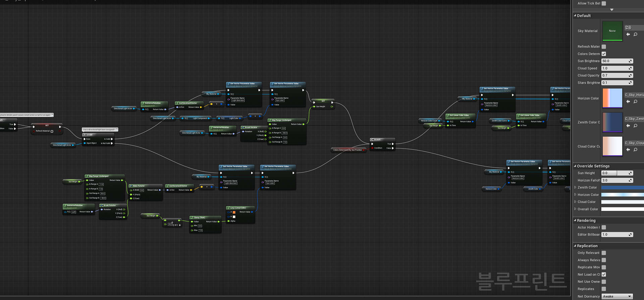Image resolution: width=644 pixels, height=300 pixels.
Task: Click the True exec pin on Branch node
Action: 393,144
